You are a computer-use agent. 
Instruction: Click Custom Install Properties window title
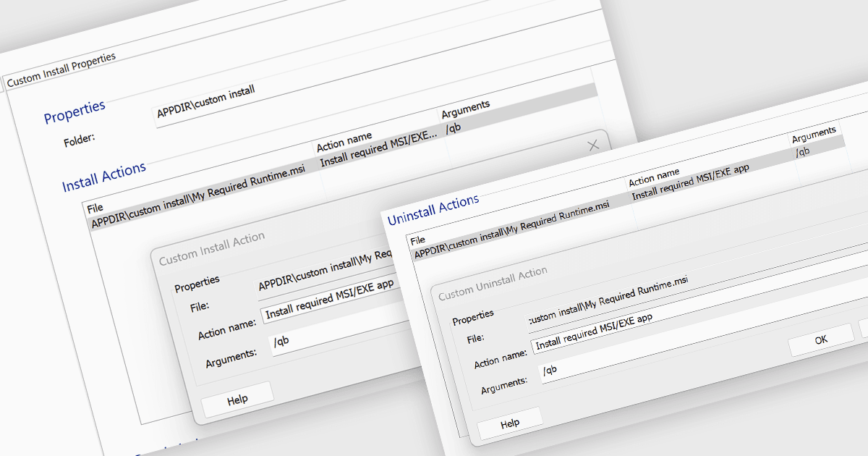point(61,69)
